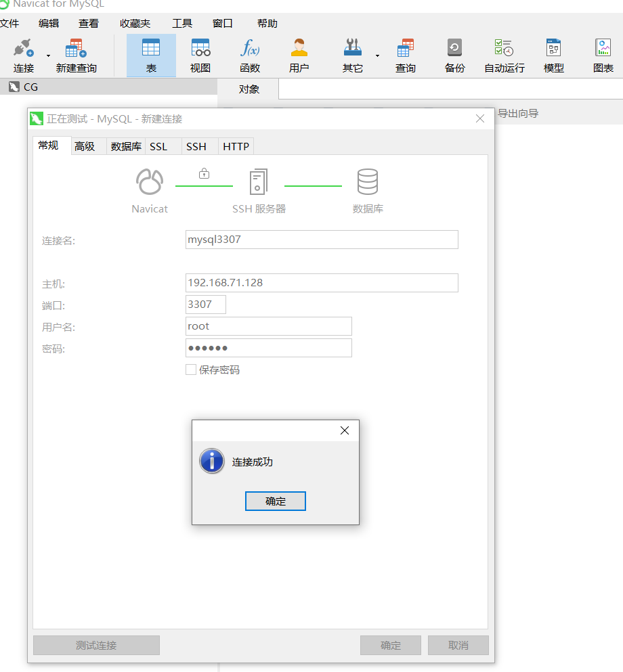Viewport: 623px width, 672px height.
Task: Open the 收藏夹 menu
Action: [135, 23]
